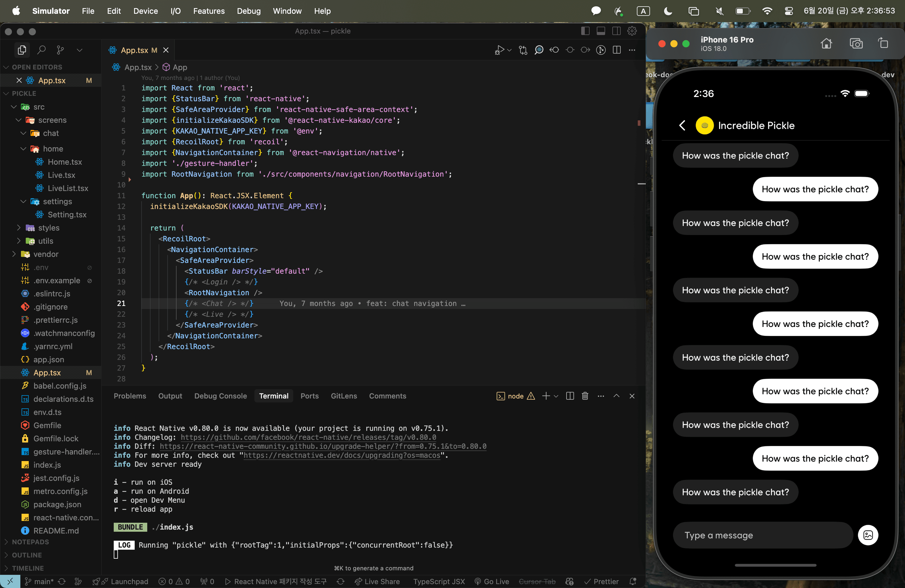
Task: Open the Search view icon in sidebar
Action: tap(41, 50)
